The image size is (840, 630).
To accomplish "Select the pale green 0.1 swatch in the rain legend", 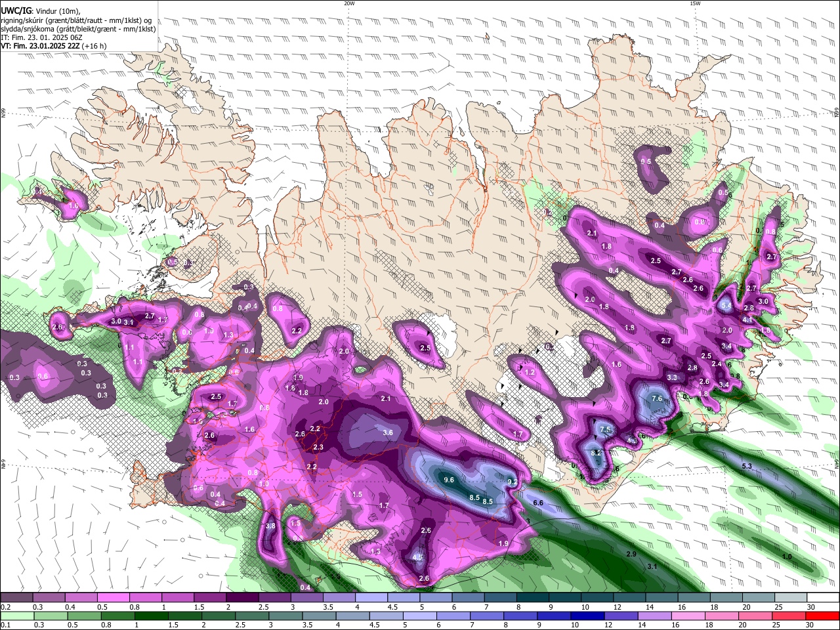I will (x=17, y=616).
